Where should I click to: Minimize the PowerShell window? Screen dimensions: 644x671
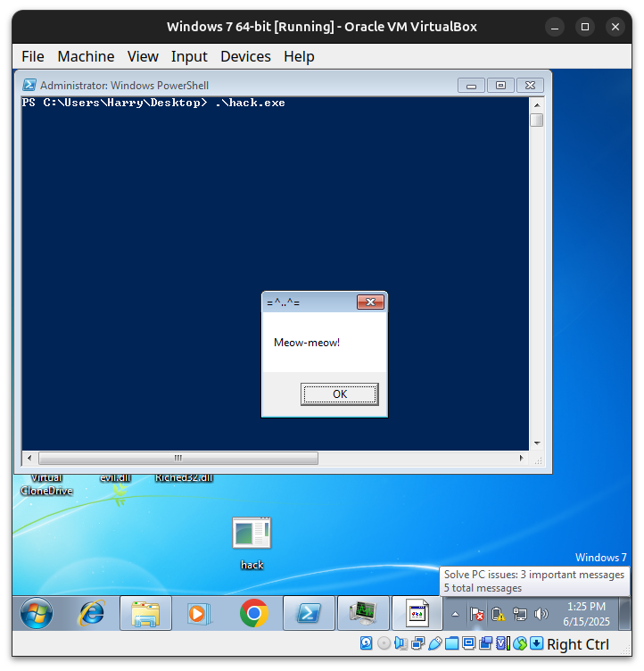point(471,86)
